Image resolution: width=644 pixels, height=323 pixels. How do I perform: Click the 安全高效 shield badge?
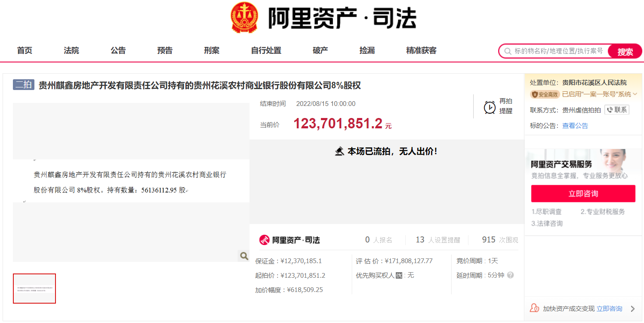tap(545, 94)
